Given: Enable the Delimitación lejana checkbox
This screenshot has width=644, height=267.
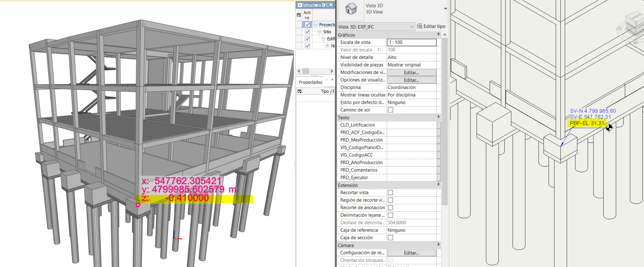Looking at the screenshot, I should 390,215.
